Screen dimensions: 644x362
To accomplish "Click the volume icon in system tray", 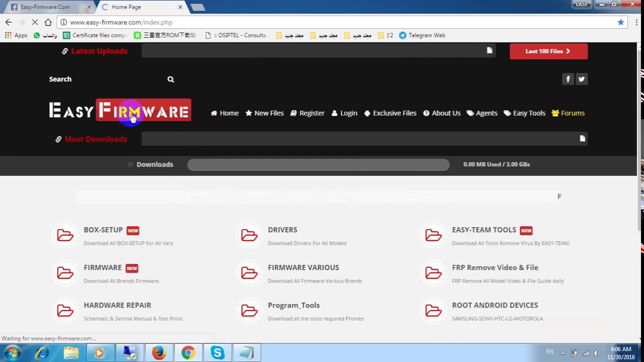I will point(597,353).
